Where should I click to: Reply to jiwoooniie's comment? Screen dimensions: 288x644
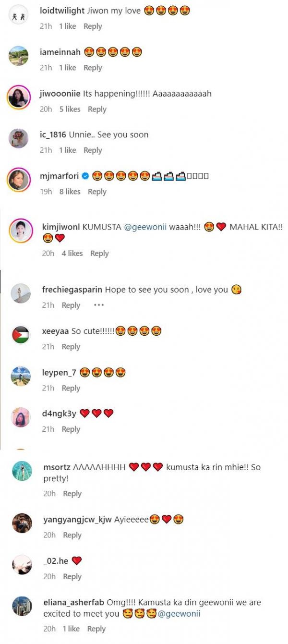point(97,109)
